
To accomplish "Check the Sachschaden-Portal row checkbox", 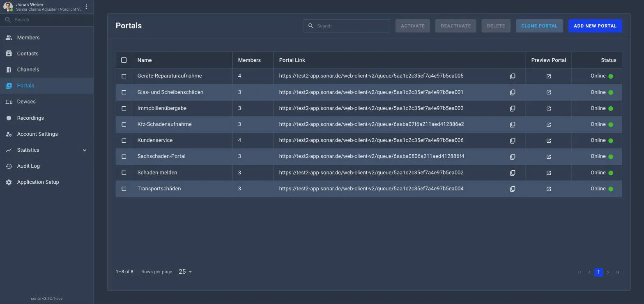I will [x=124, y=156].
